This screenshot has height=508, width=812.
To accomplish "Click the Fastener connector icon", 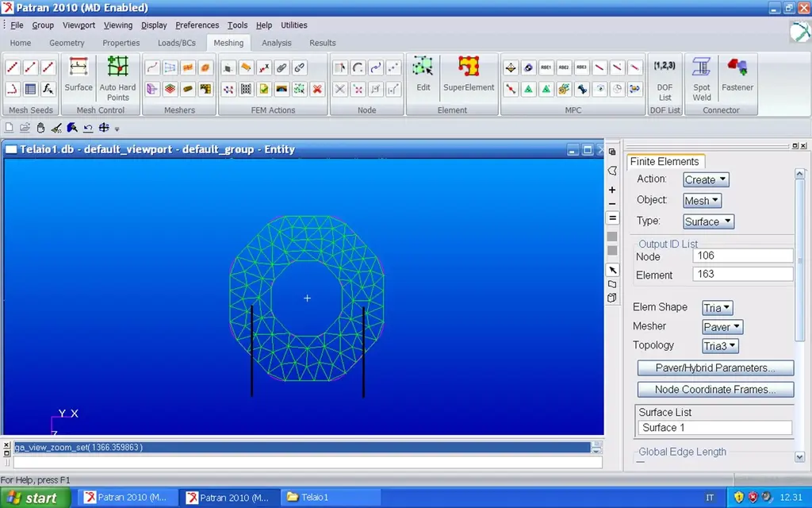I will click(737, 74).
